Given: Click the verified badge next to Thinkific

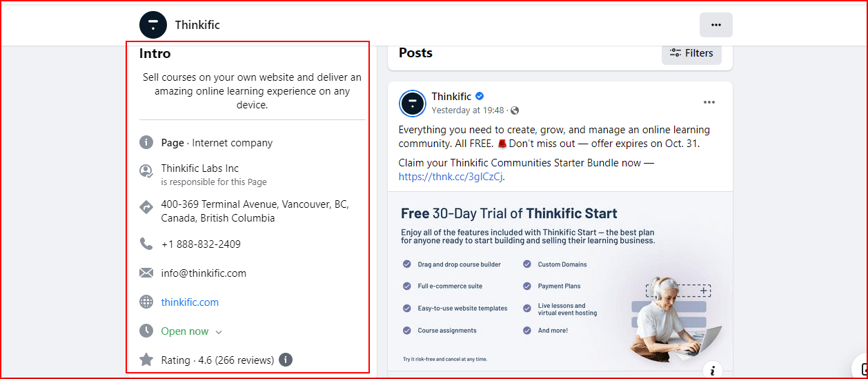Looking at the screenshot, I should click(480, 97).
